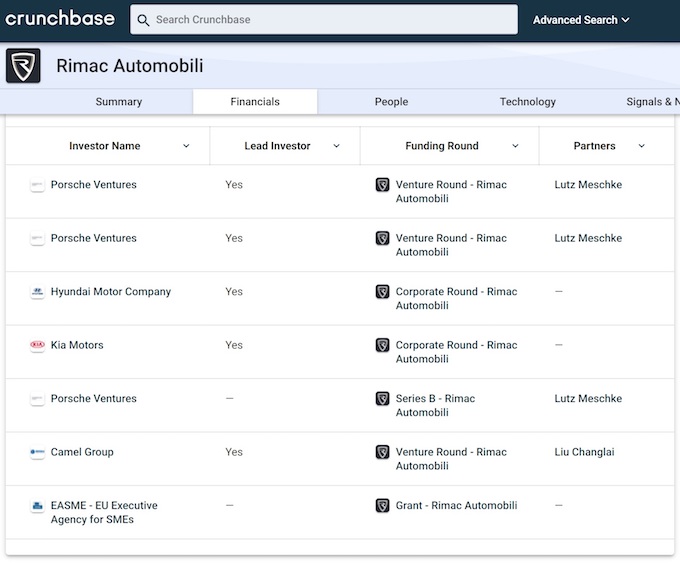The width and height of the screenshot is (680, 563).
Task: Click the Rimac Automobili company logo
Action: click(x=23, y=66)
